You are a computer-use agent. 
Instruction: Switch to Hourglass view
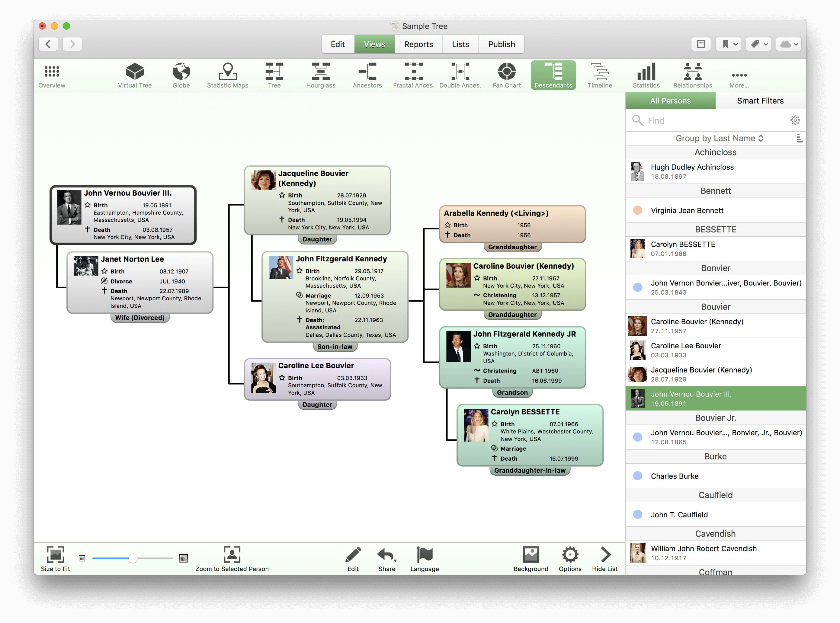(320, 75)
